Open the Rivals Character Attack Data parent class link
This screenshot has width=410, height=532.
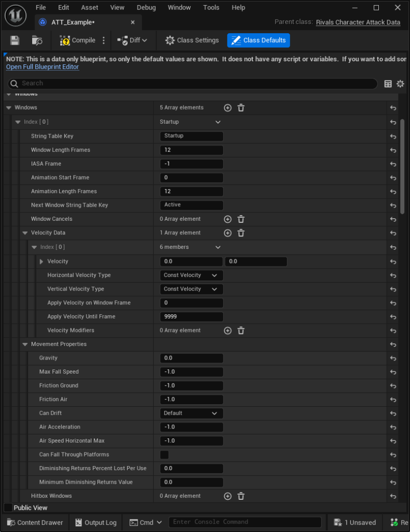pos(358,22)
